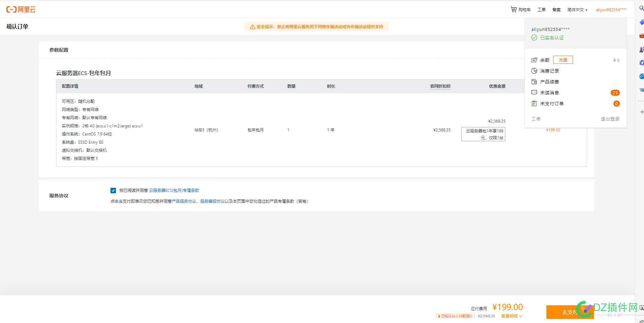Open the aliyun952554 account menu
The image size is (644, 323).
[611, 10]
